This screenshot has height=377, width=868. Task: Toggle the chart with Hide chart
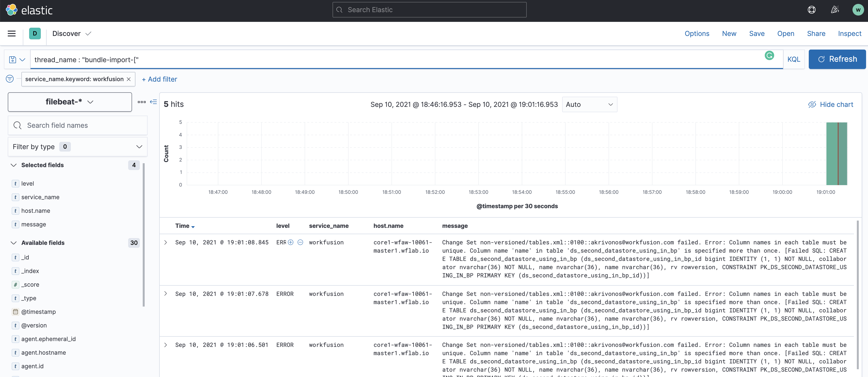831,104
